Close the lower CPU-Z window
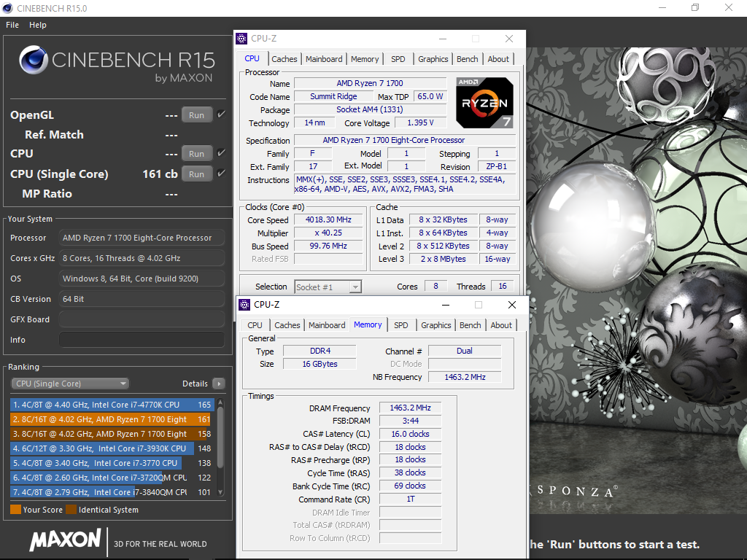747x560 pixels. [512, 305]
